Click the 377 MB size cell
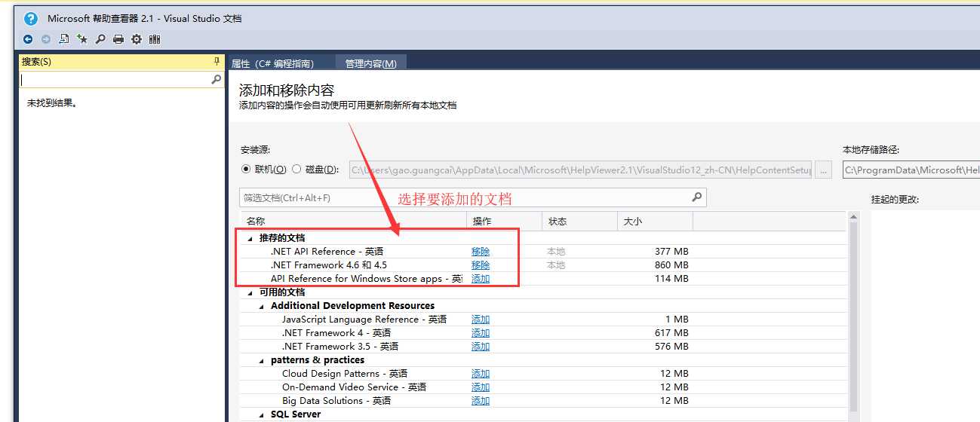 coord(671,252)
